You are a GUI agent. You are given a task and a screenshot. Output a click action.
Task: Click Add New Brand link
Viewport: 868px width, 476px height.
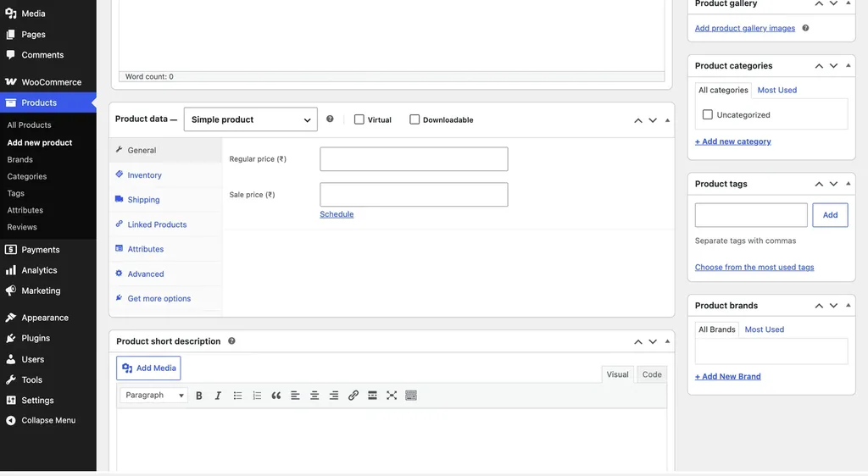tap(728, 377)
